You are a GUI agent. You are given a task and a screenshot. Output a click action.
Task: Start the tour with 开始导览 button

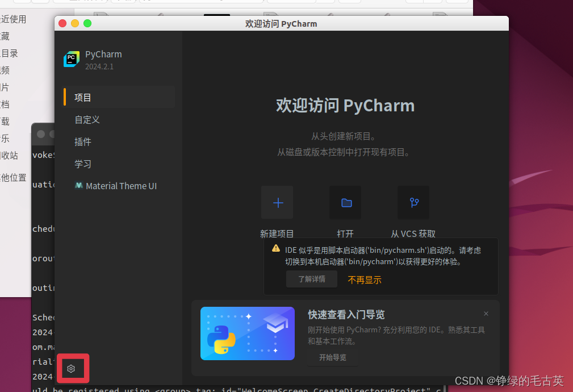tap(333, 357)
